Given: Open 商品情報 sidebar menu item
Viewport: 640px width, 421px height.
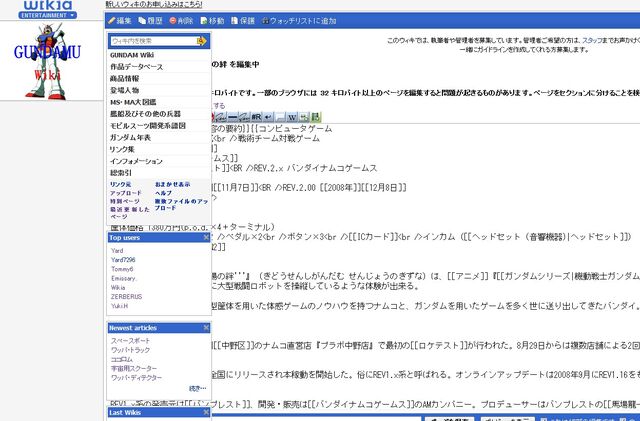Looking at the screenshot, I should click(124, 78).
